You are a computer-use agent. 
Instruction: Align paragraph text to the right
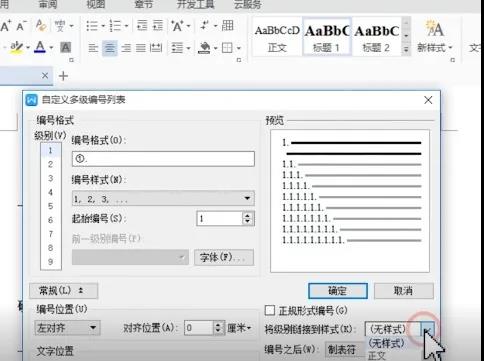coord(126,48)
